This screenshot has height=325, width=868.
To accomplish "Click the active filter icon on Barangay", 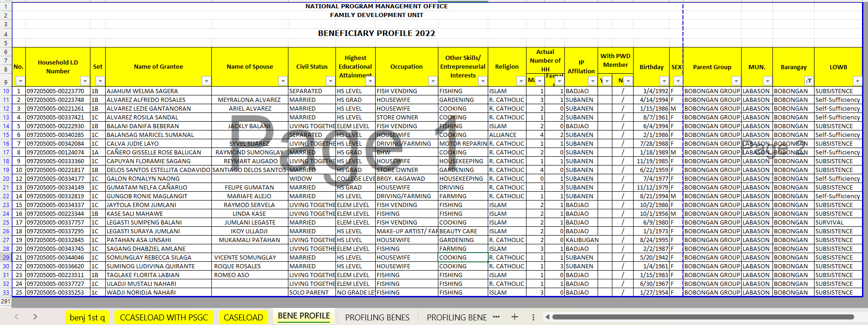I will (x=809, y=81).
